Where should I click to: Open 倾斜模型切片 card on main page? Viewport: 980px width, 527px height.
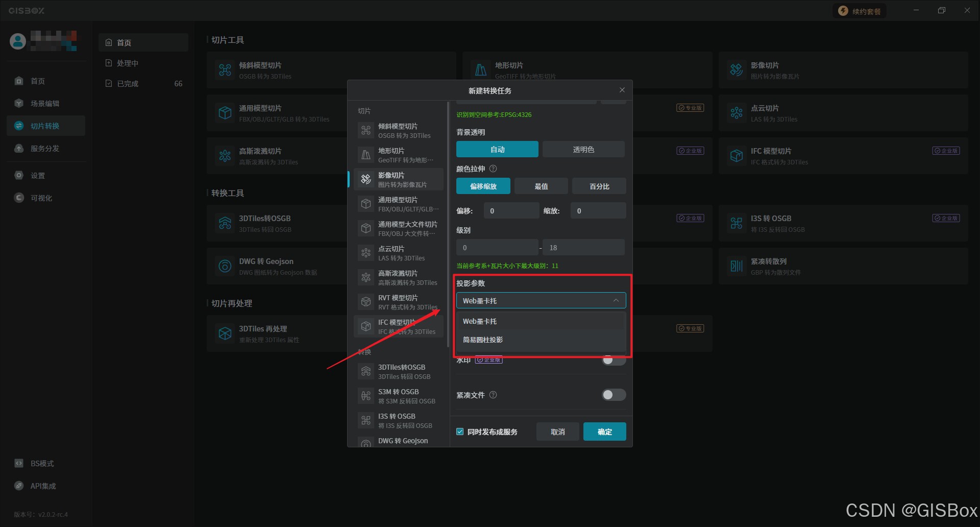(x=331, y=70)
